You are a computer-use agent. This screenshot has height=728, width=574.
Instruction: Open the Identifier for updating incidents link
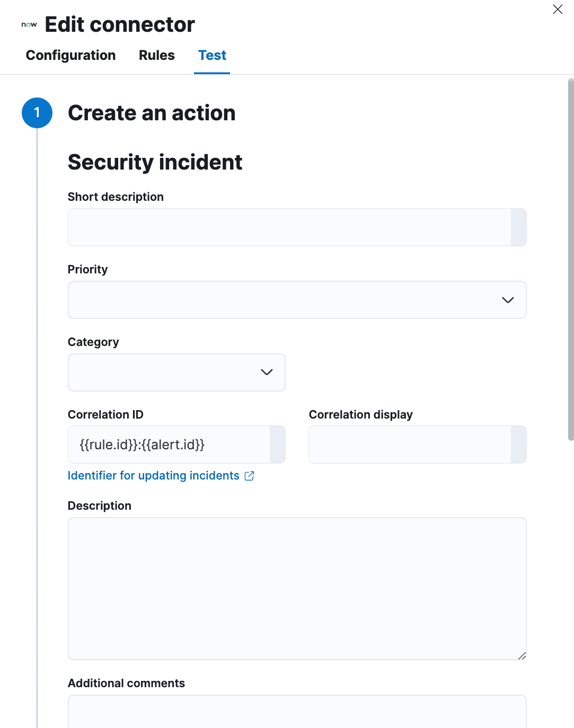[153, 475]
